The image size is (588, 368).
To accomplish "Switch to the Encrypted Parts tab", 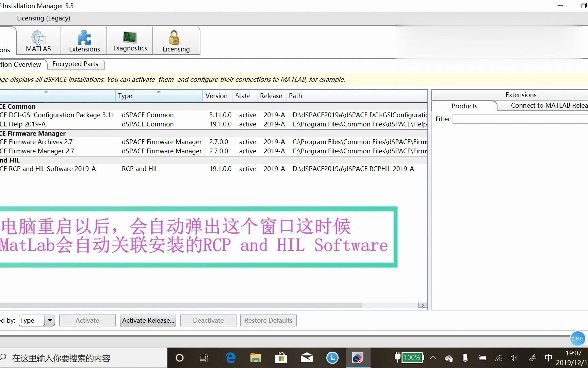I will [75, 64].
